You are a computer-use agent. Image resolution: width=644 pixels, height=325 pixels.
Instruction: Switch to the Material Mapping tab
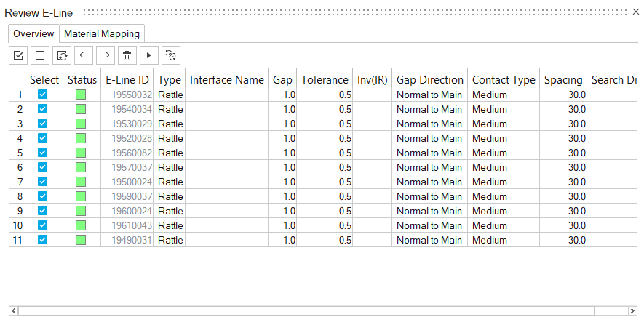point(102,33)
